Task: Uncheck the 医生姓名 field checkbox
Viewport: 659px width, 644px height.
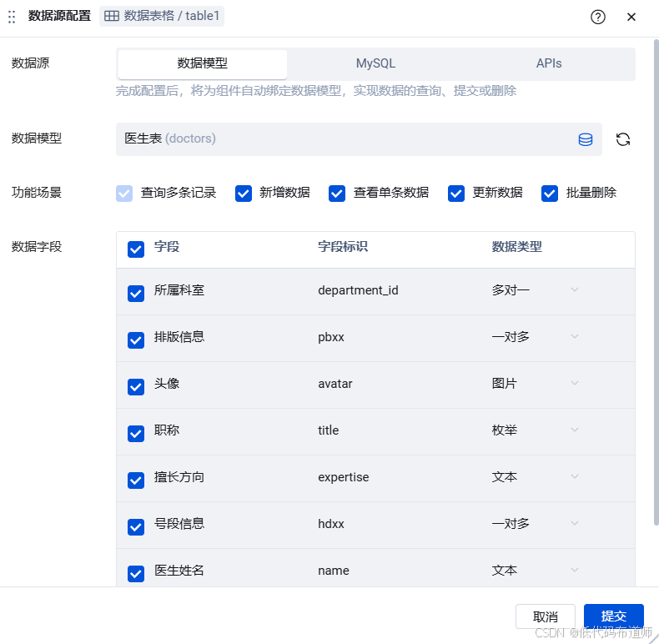Action: coord(136,573)
